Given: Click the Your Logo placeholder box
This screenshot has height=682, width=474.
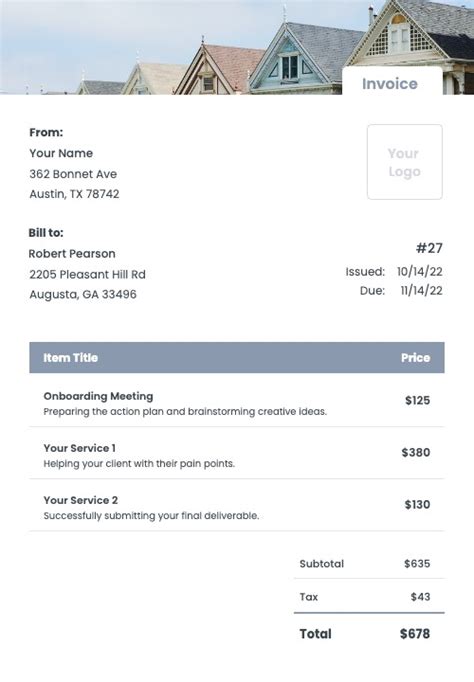Looking at the screenshot, I should pyautogui.click(x=404, y=162).
